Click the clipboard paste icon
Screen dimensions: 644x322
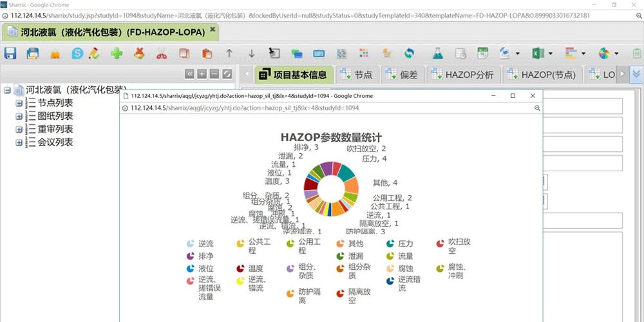coord(207,53)
